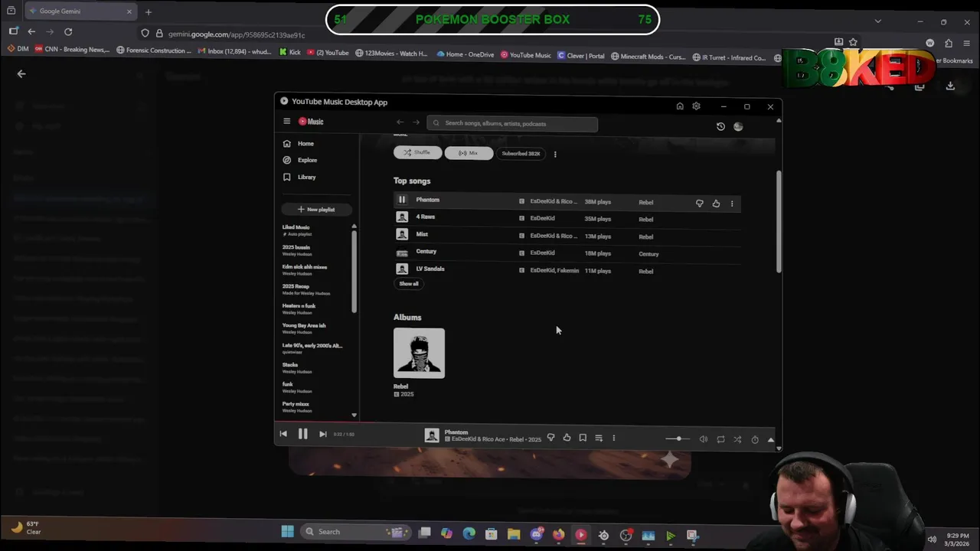Screen dimensions: 980x551
Task: Open Firefox from taskbar
Action: click(558, 534)
